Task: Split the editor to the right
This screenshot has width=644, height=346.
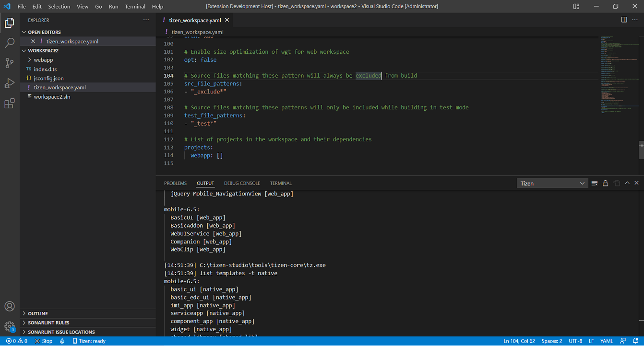Action: (x=624, y=20)
